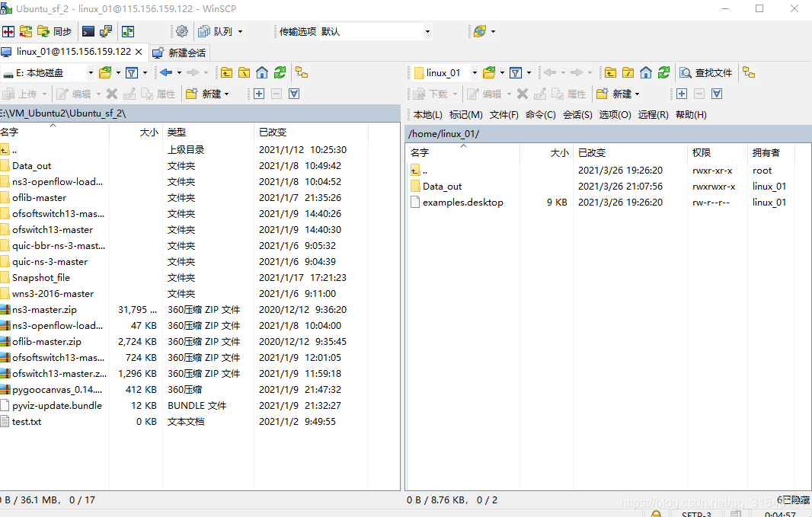Viewport: 812px width, 517px height.
Task: Click the local panel open directory icon
Action: 106,73
